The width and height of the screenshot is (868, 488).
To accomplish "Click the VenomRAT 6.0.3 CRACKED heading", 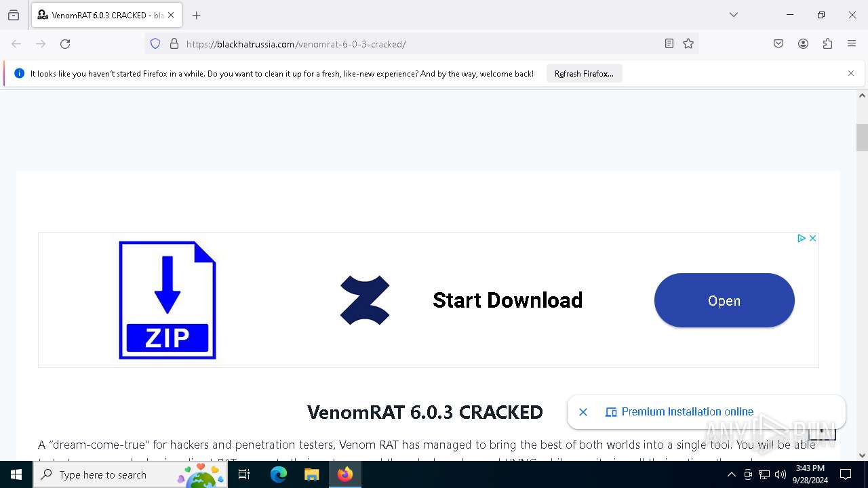I will [425, 412].
